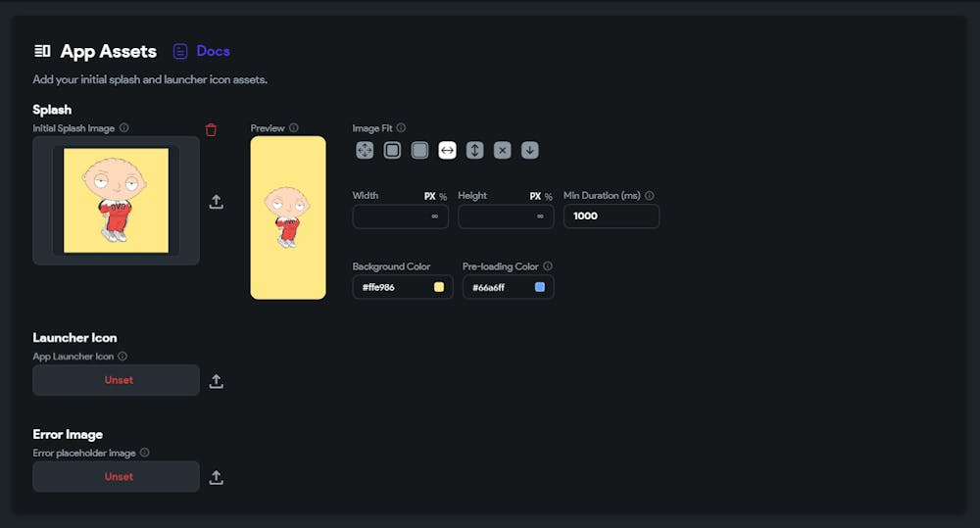
Task: Show info for App Launcher Icon
Action: coord(122,357)
